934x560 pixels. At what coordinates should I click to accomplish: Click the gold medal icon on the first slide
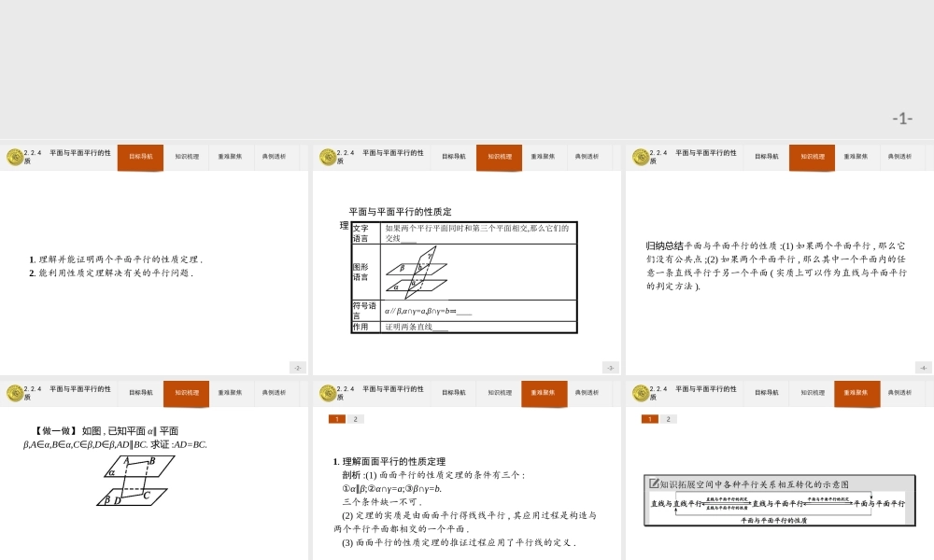click(x=13, y=157)
